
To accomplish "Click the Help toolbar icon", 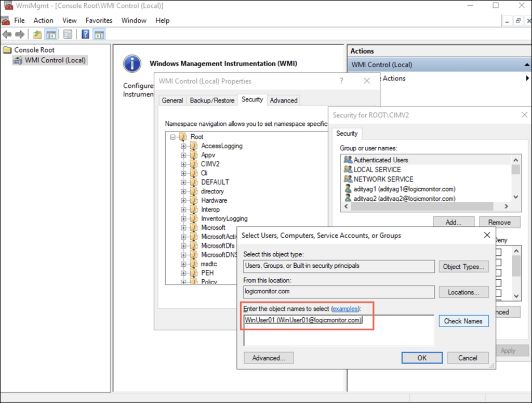I will tap(85, 34).
